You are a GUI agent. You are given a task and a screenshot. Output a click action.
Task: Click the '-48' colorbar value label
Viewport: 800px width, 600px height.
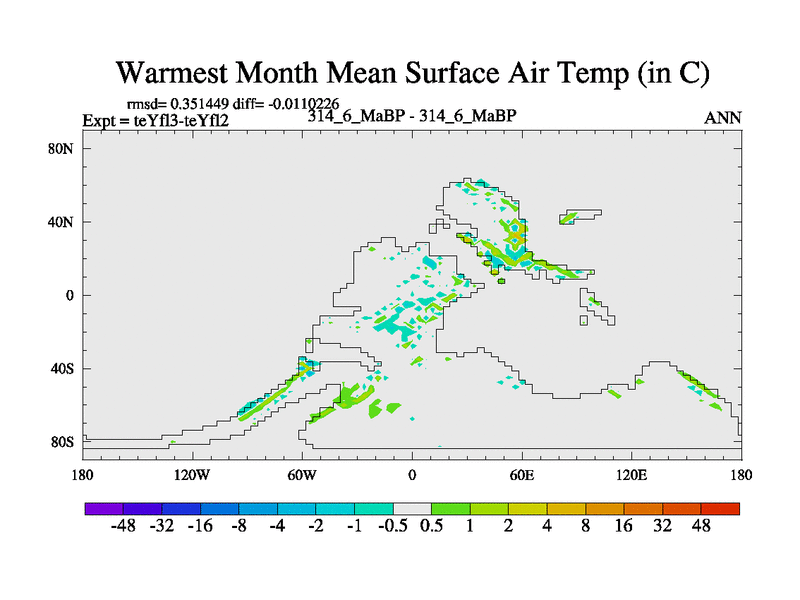(x=123, y=527)
